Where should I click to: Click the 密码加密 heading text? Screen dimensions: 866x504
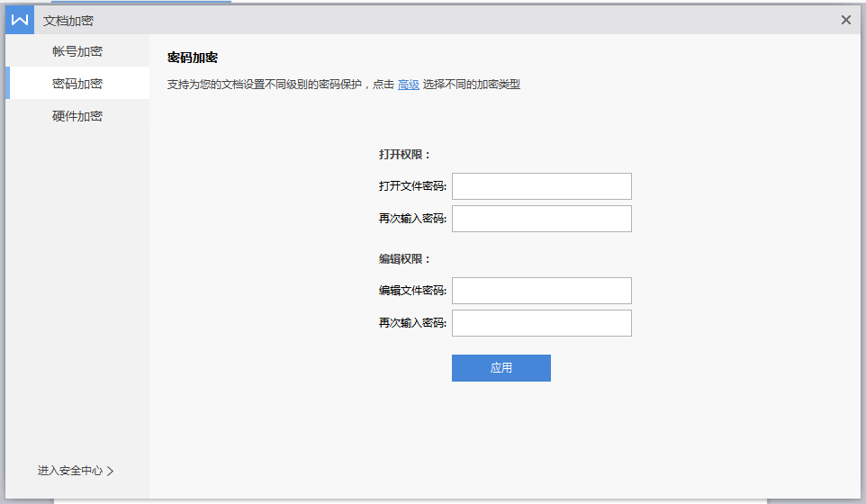point(193,58)
